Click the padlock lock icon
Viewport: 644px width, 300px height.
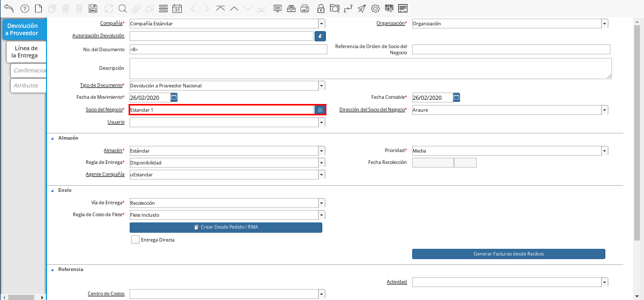[321, 8]
